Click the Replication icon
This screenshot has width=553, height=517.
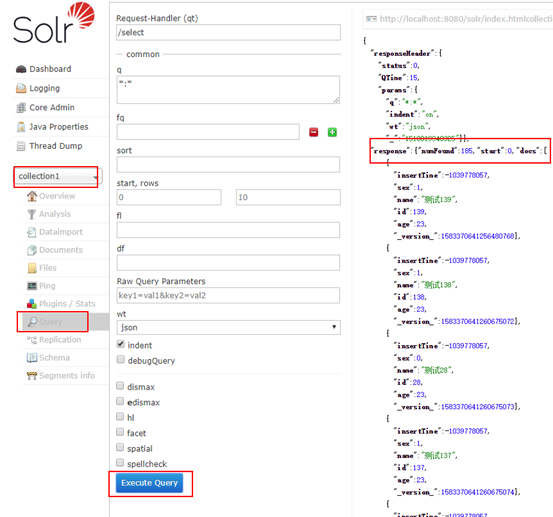[x=32, y=340]
